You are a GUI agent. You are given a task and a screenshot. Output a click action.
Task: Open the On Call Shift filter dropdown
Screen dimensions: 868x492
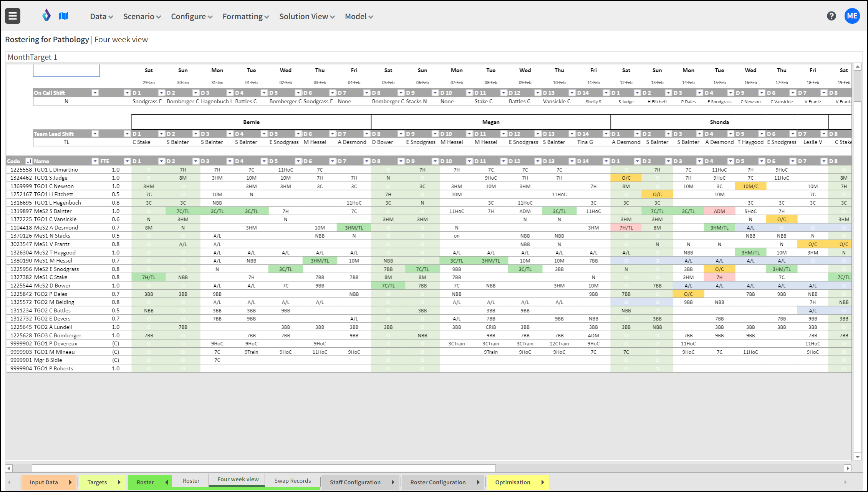click(95, 93)
